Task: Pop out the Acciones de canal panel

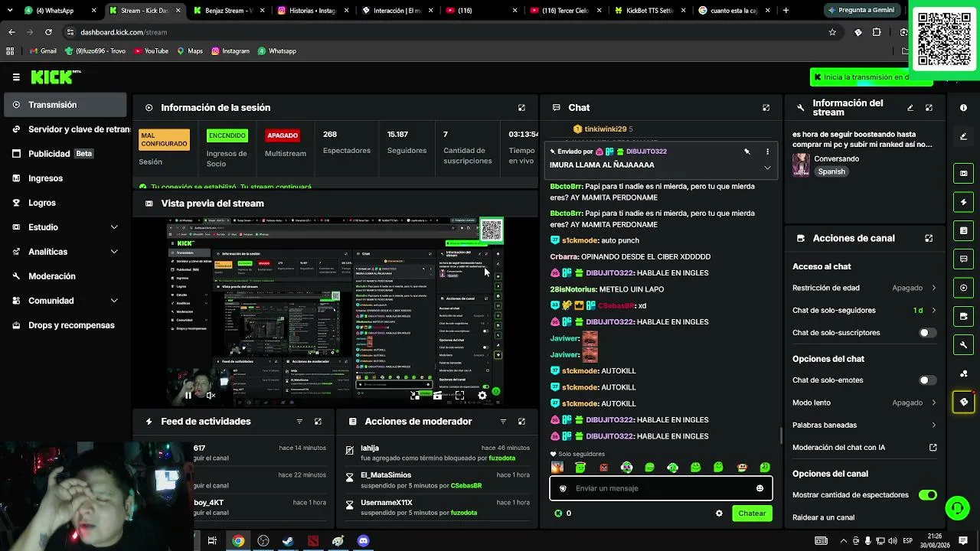Action: (x=929, y=238)
